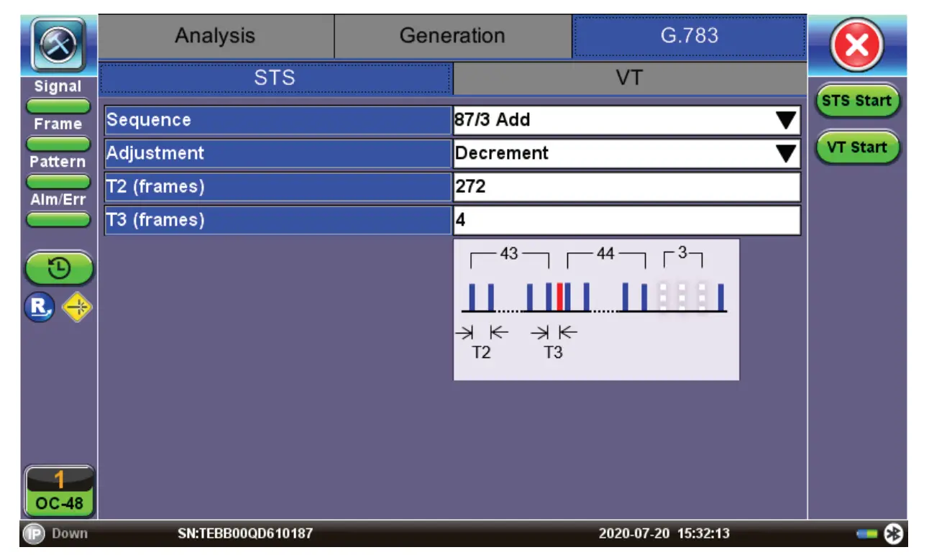Click the VT Start button

click(x=856, y=147)
